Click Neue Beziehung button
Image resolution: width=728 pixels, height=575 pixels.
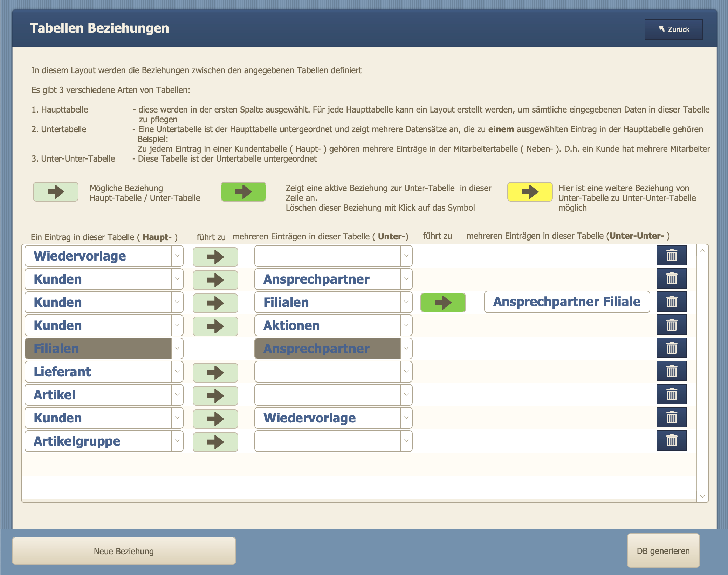point(124,551)
